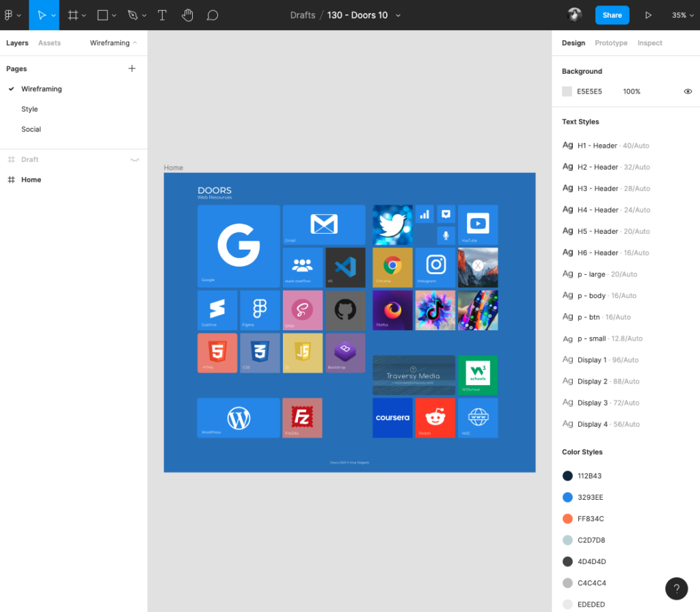Select the Style page
This screenshot has height=612, width=700.
(x=29, y=109)
